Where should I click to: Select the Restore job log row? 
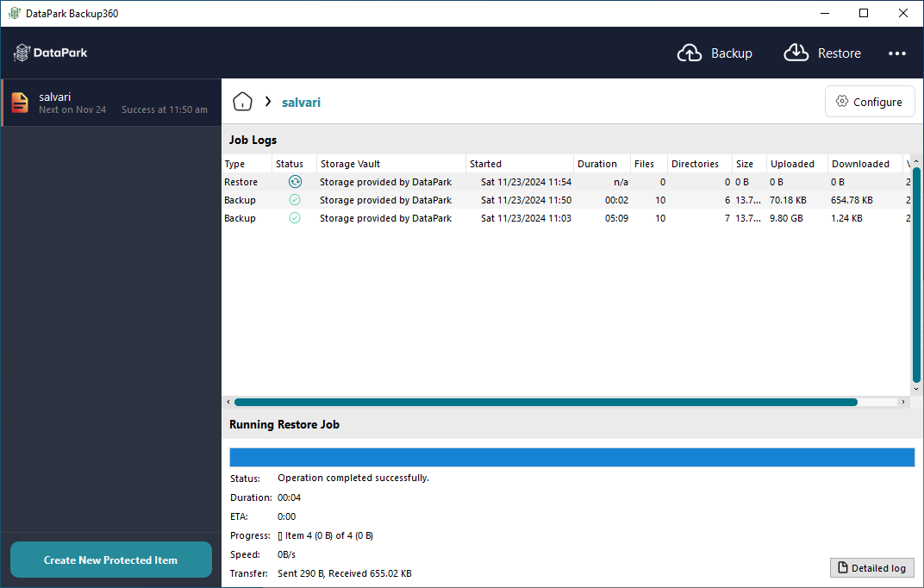coord(566,182)
